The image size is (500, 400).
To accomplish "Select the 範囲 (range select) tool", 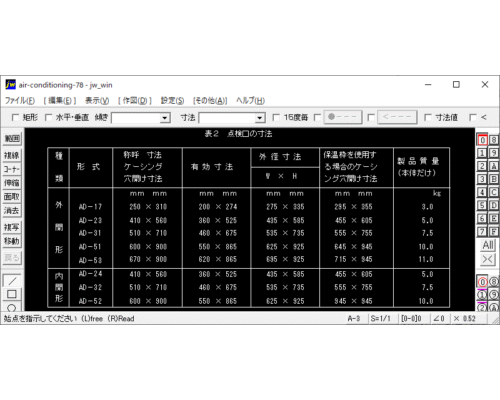I will [x=12, y=138].
